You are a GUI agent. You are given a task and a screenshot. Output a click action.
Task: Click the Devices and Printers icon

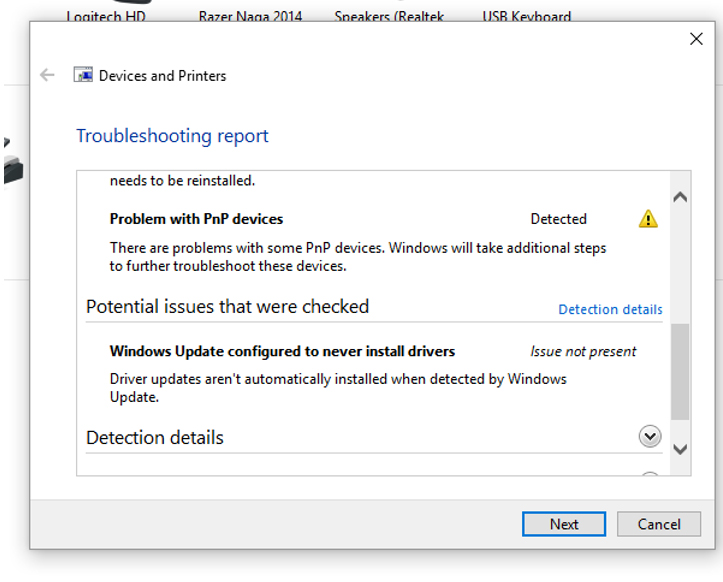[x=83, y=75]
